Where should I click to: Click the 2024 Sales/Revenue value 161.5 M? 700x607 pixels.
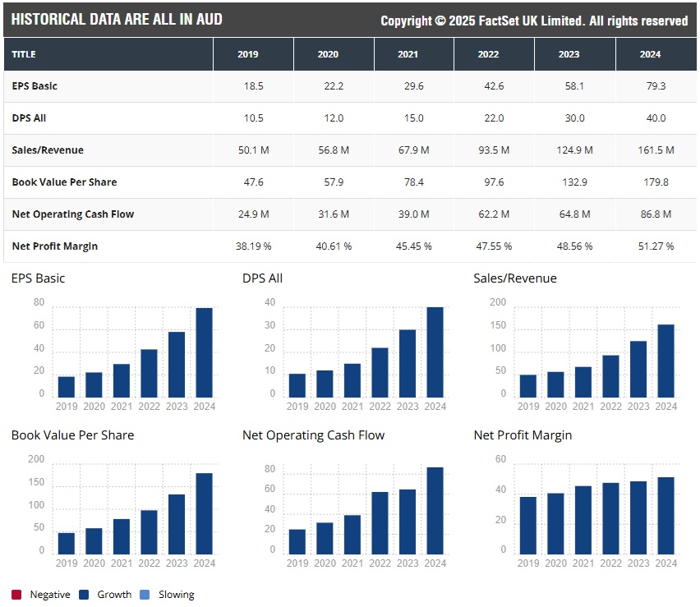pyautogui.click(x=656, y=150)
